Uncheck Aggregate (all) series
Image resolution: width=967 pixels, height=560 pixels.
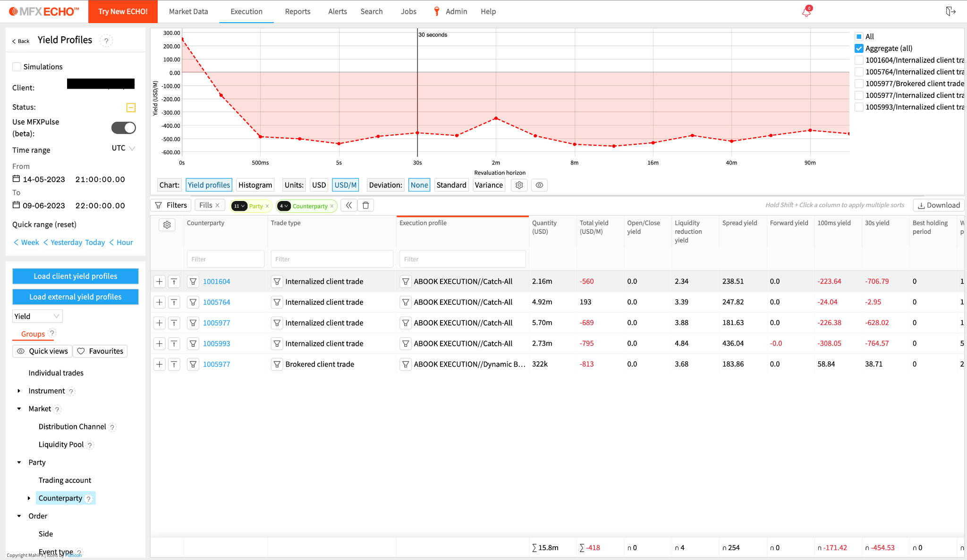(859, 49)
